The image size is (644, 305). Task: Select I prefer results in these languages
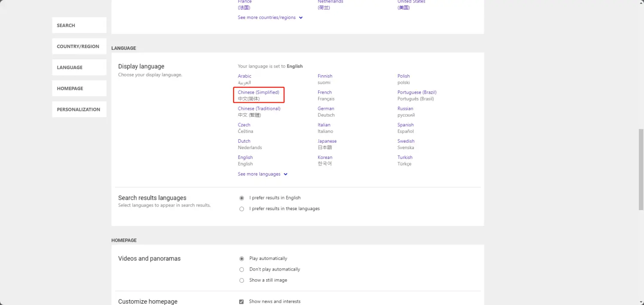(x=242, y=209)
